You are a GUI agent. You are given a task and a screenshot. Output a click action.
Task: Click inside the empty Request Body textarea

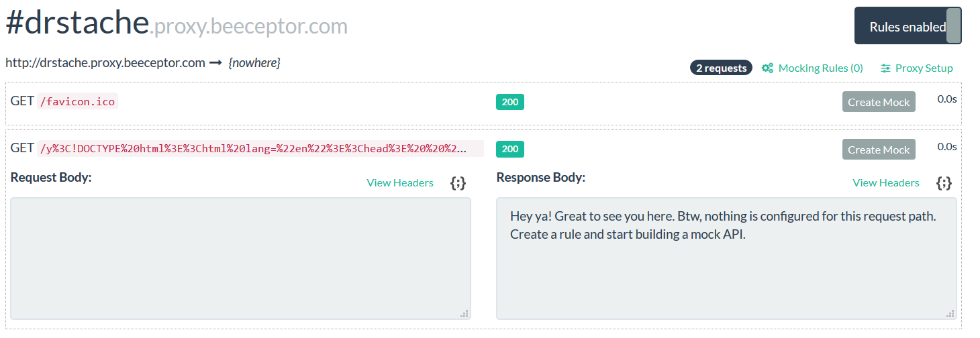(240, 259)
